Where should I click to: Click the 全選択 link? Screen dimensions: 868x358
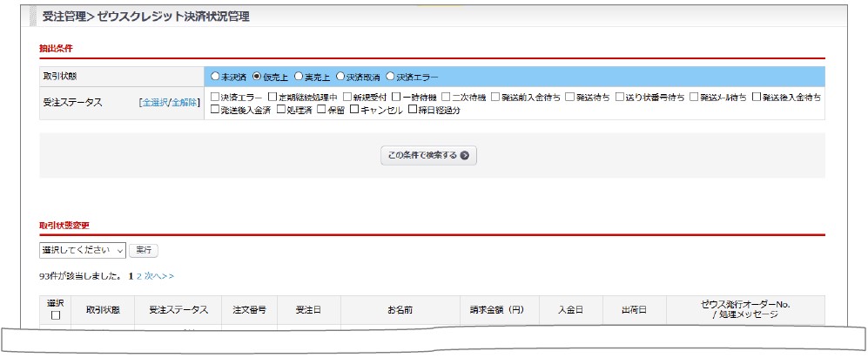[155, 103]
